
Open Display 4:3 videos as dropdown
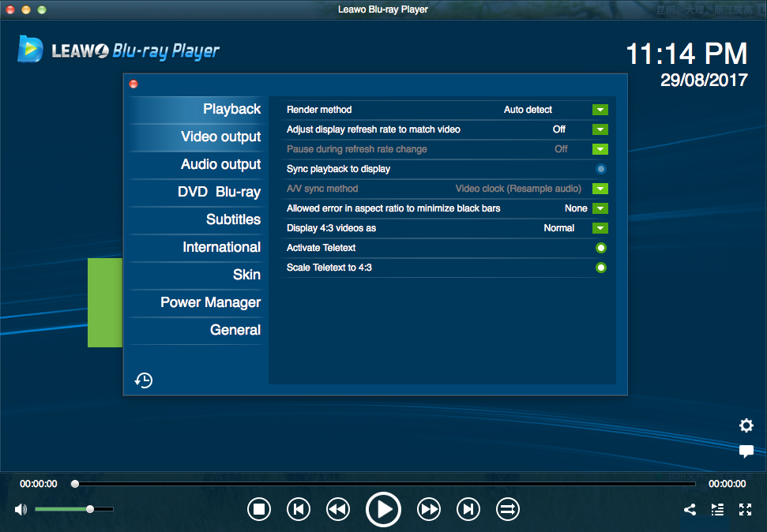coord(600,228)
